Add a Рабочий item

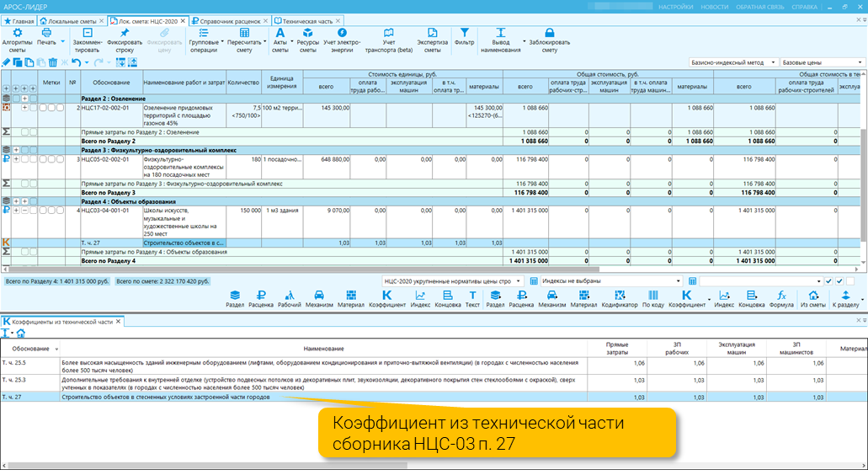click(x=289, y=299)
